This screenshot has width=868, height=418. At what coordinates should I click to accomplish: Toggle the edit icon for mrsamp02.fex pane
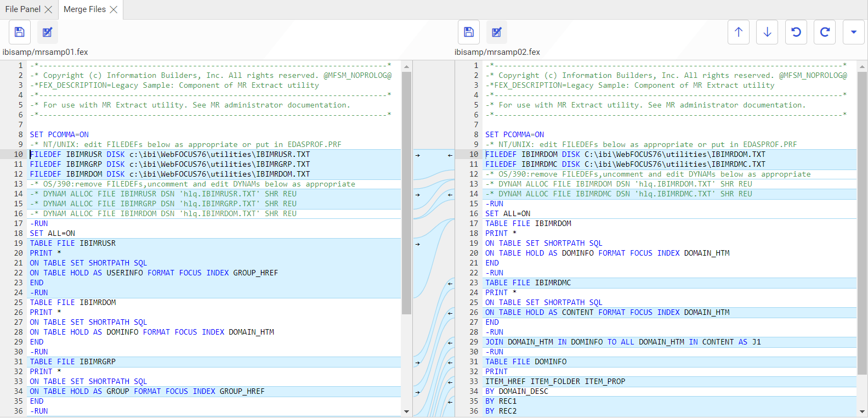pyautogui.click(x=497, y=32)
